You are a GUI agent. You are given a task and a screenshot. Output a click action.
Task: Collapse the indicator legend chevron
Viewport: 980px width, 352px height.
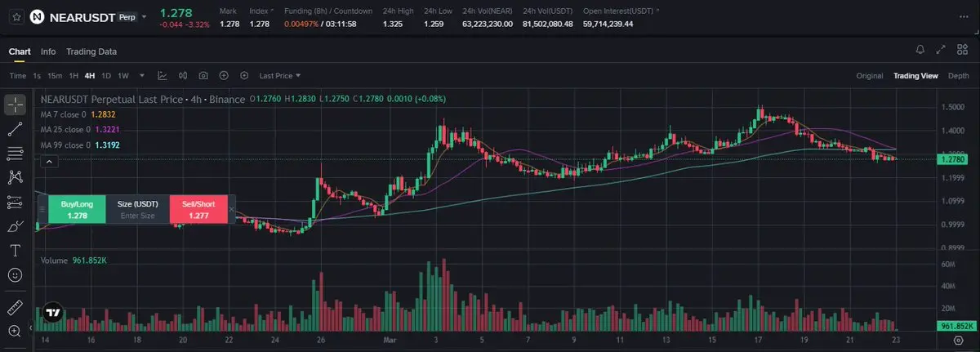click(48, 162)
